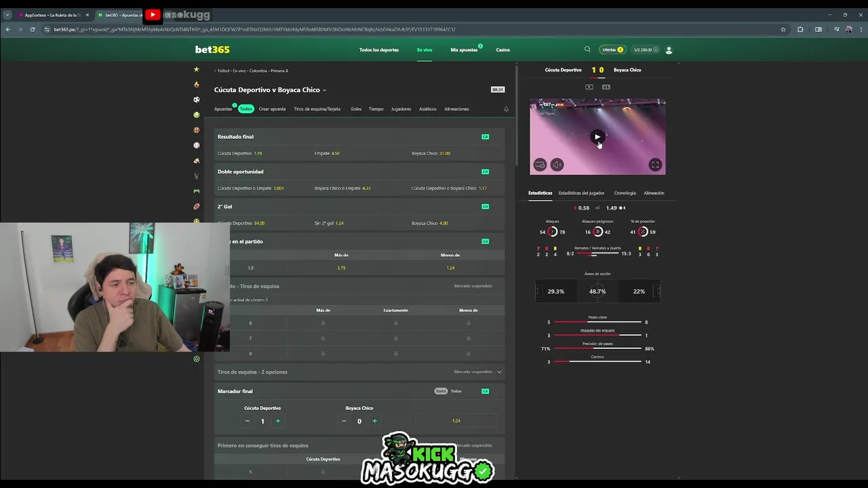This screenshot has width=868, height=488.
Task: Open the Cronología tab
Action: (625, 193)
